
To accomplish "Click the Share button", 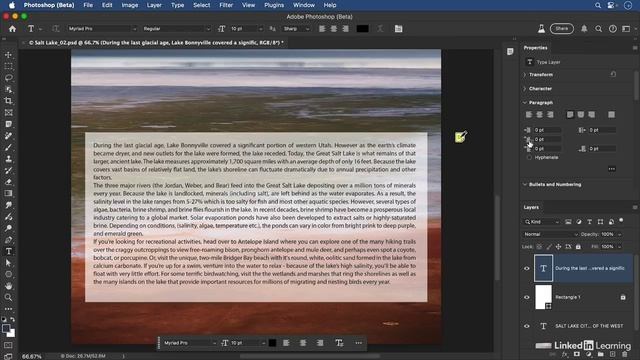I will coord(562,29).
